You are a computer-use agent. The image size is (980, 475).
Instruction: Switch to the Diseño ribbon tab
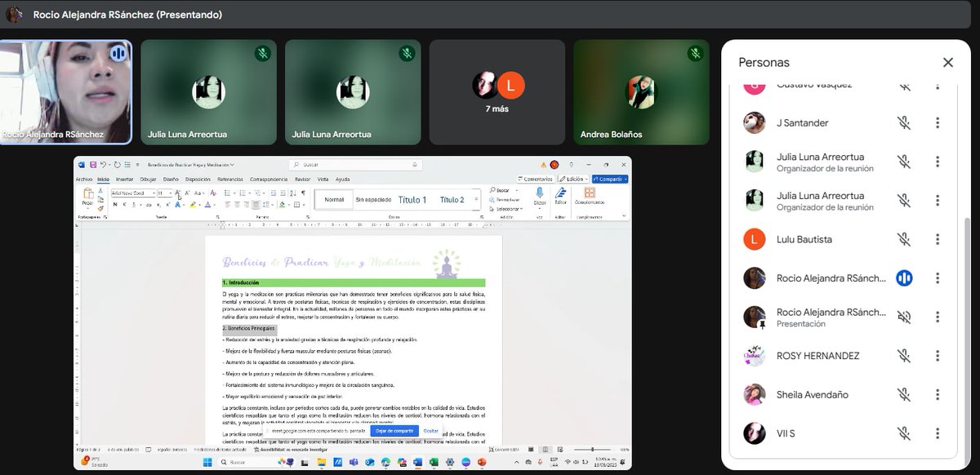(x=171, y=179)
